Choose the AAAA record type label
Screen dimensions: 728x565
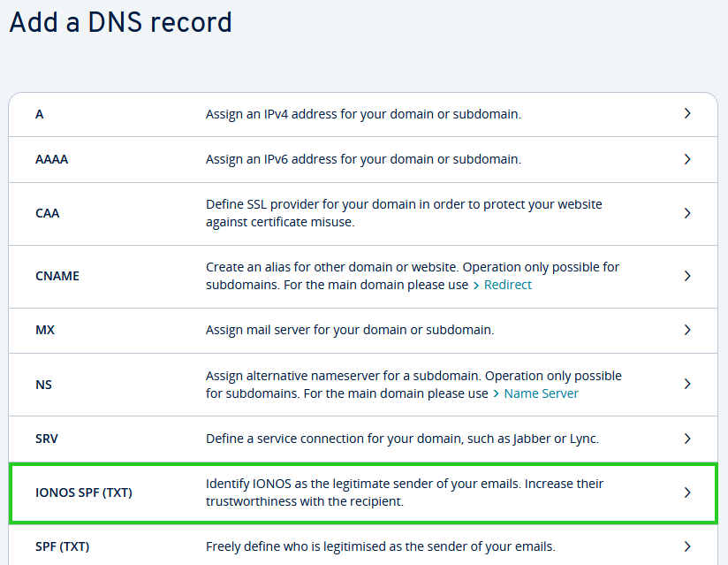pos(51,160)
